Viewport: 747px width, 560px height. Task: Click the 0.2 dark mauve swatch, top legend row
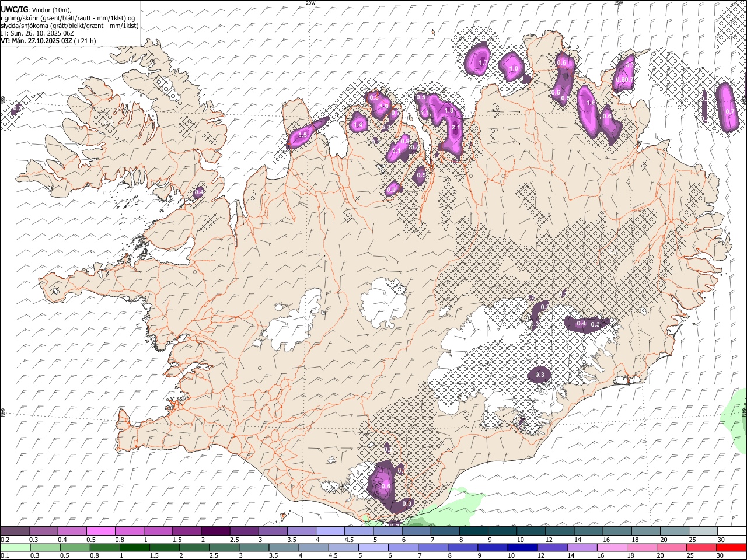(15, 531)
